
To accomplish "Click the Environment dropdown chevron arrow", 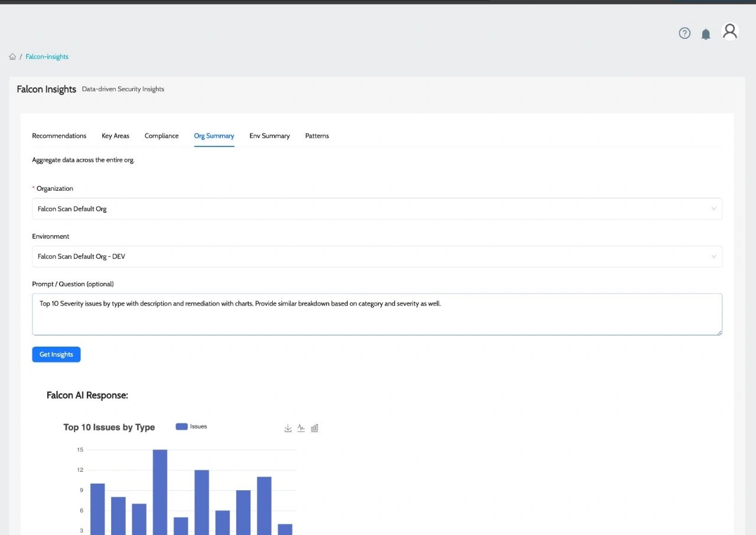I will pyautogui.click(x=713, y=257).
